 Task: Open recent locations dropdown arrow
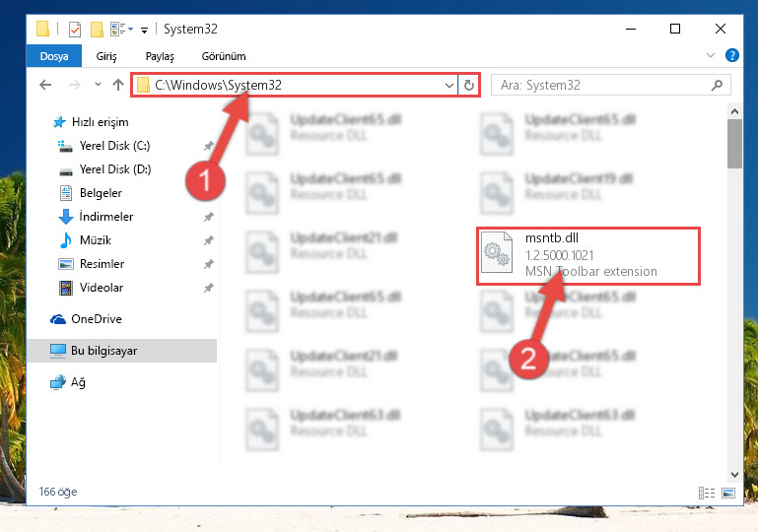pyautogui.click(x=99, y=85)
